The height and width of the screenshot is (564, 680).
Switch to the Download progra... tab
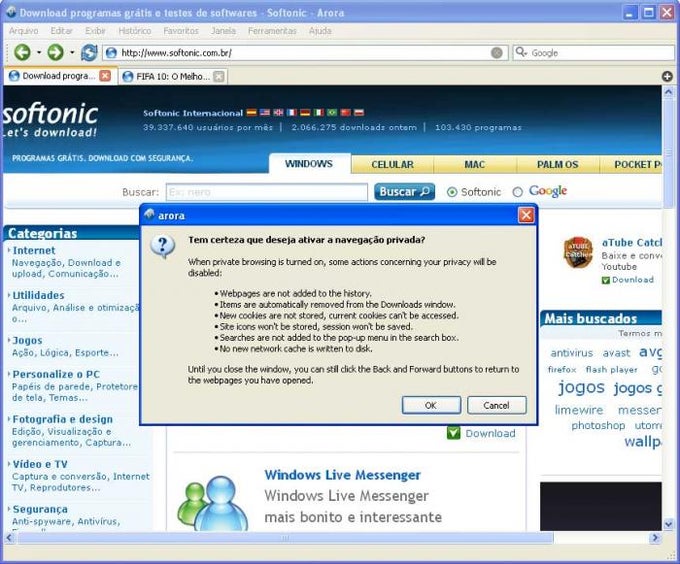pyautogui.click(x=59, y=76)
